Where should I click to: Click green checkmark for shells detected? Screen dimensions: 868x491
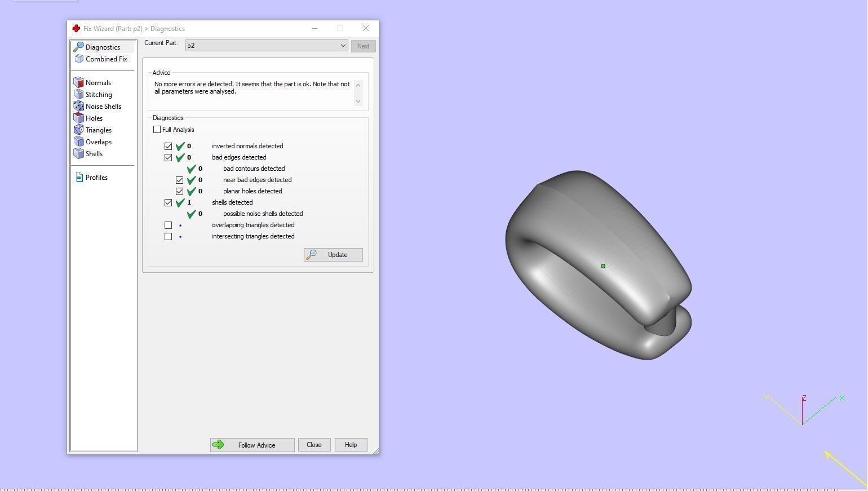coord(180,202)
